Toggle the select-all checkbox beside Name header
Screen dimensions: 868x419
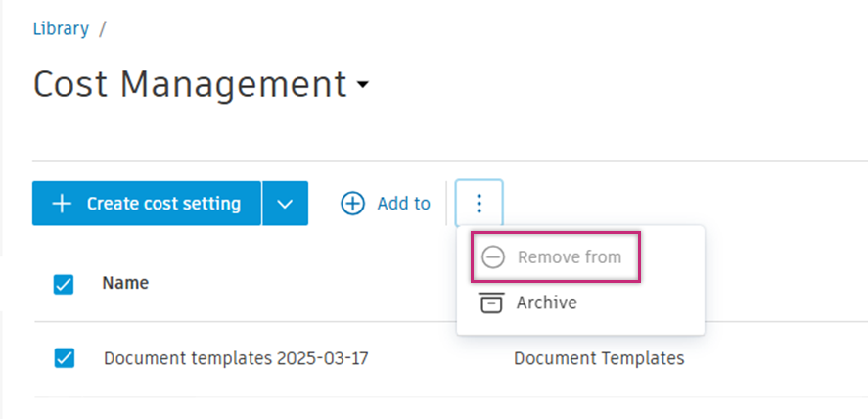tap(64, 284)
